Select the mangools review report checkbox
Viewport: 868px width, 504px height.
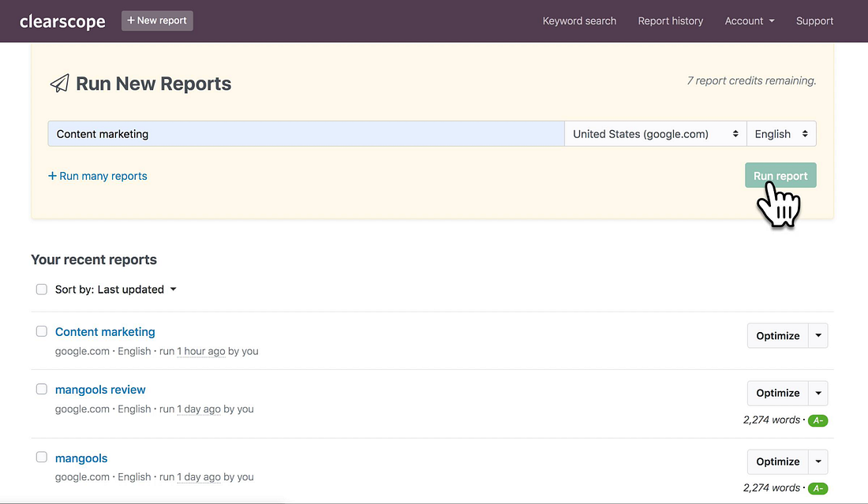(x=42, y=389)
